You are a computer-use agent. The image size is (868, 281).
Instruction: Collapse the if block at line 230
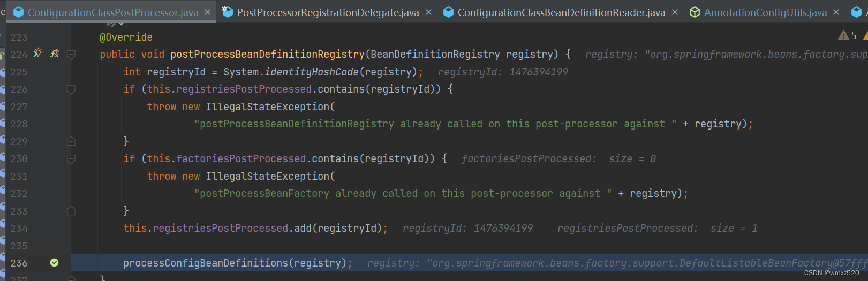click(71, 159)
